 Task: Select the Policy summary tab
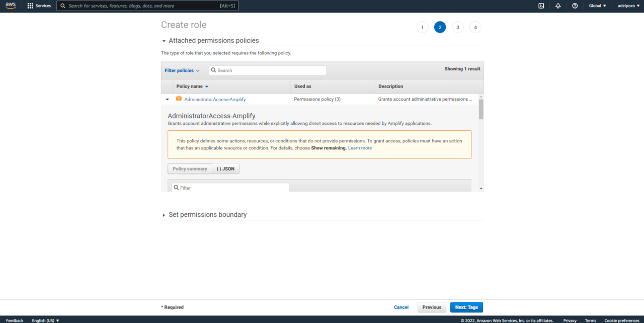pyautogui.click(x=190, y=169)
